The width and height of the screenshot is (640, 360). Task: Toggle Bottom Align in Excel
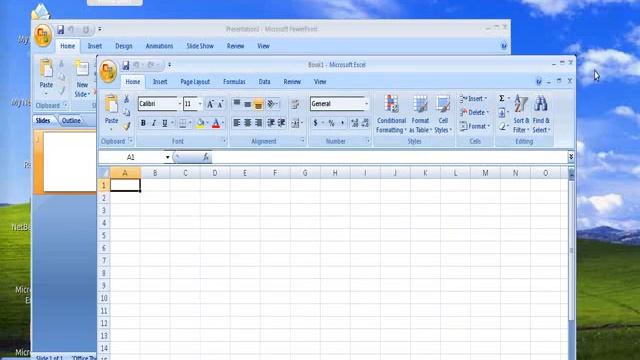(258, 104)
